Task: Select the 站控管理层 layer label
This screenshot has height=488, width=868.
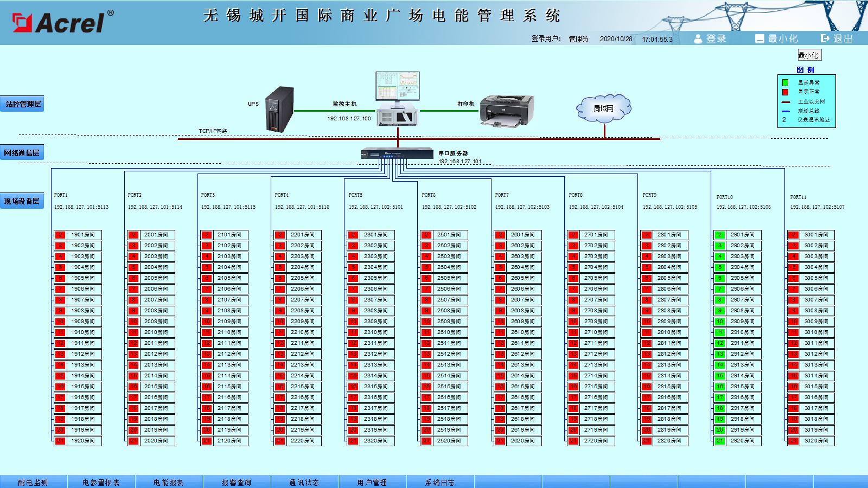Action: (22, 104)
